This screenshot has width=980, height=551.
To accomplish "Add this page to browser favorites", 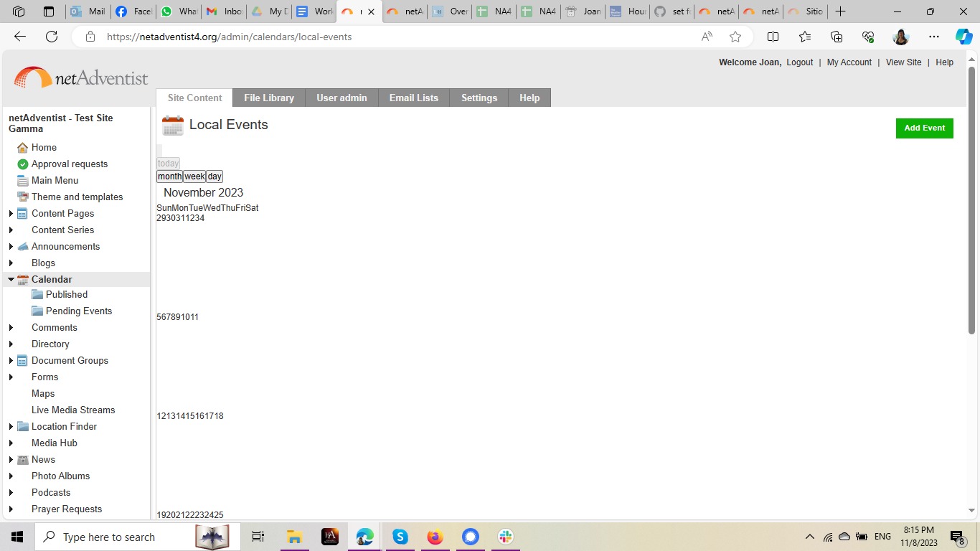I will point(735,37).
